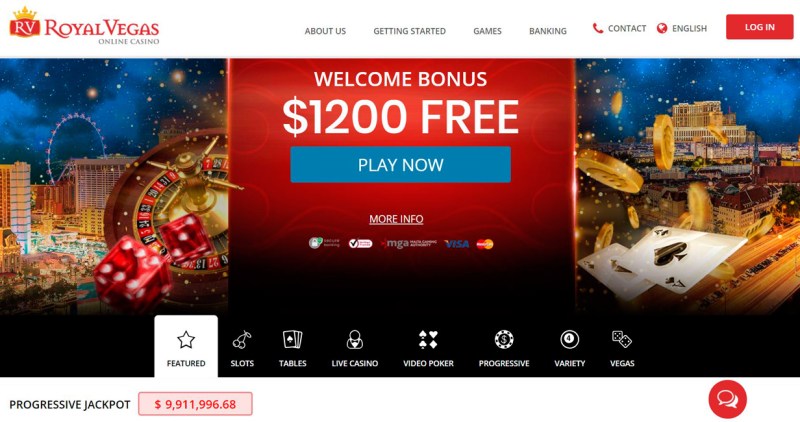This screenshot has width=800, height=422.
Task: Select the Vegas dice icon
Action: point(622,339)
